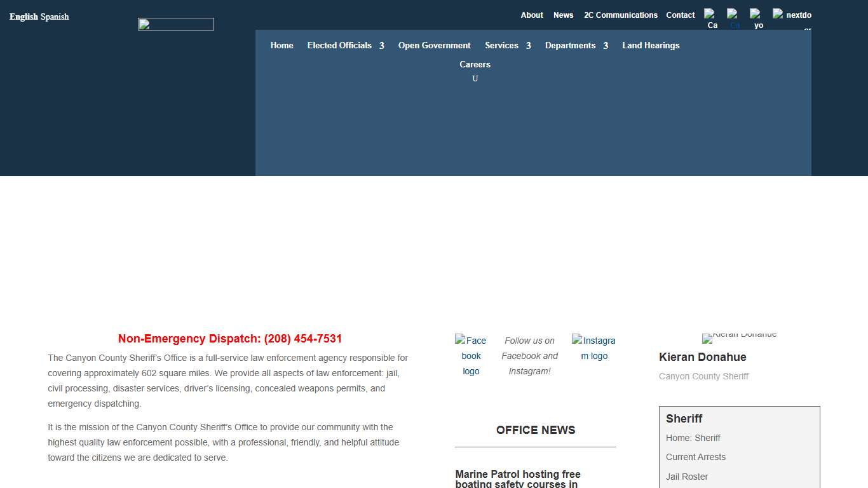Image resolution: width=868 pixels, height=488 pixels.
Task: Click the Facebook logo icon
Action: coord(471,355)
